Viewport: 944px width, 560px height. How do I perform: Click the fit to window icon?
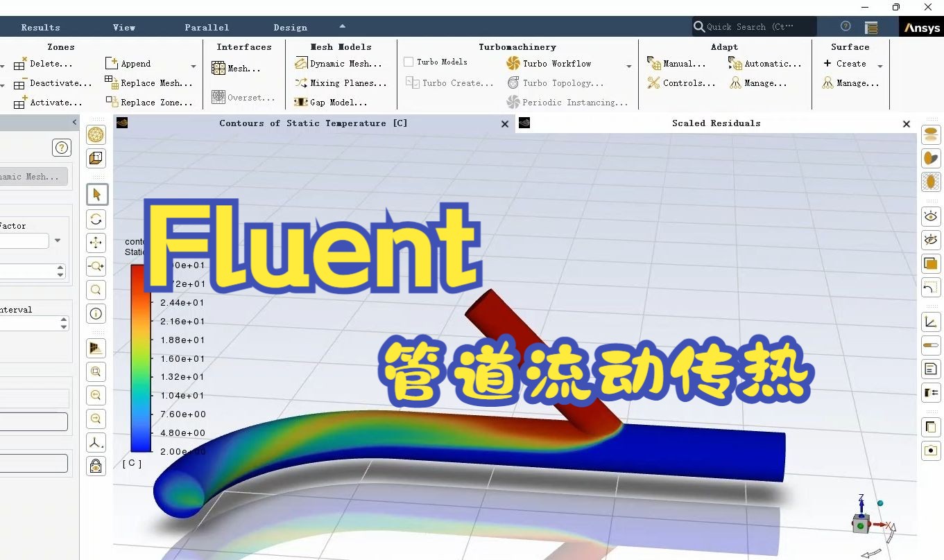[x=96, y=371]
